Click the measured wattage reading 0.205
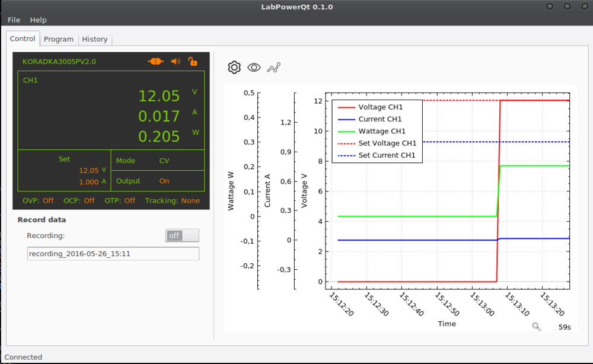 click(x=159, y=136)
